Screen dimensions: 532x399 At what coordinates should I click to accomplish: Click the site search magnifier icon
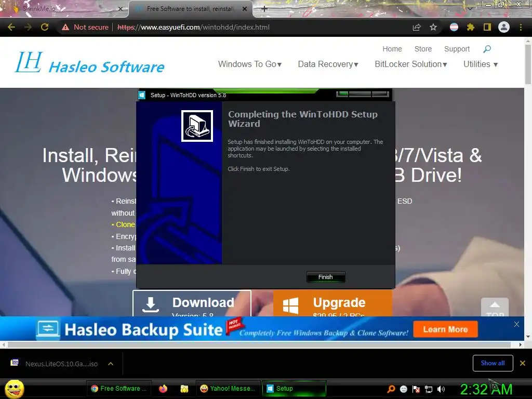pyautogui.click(x=487, y=49)
